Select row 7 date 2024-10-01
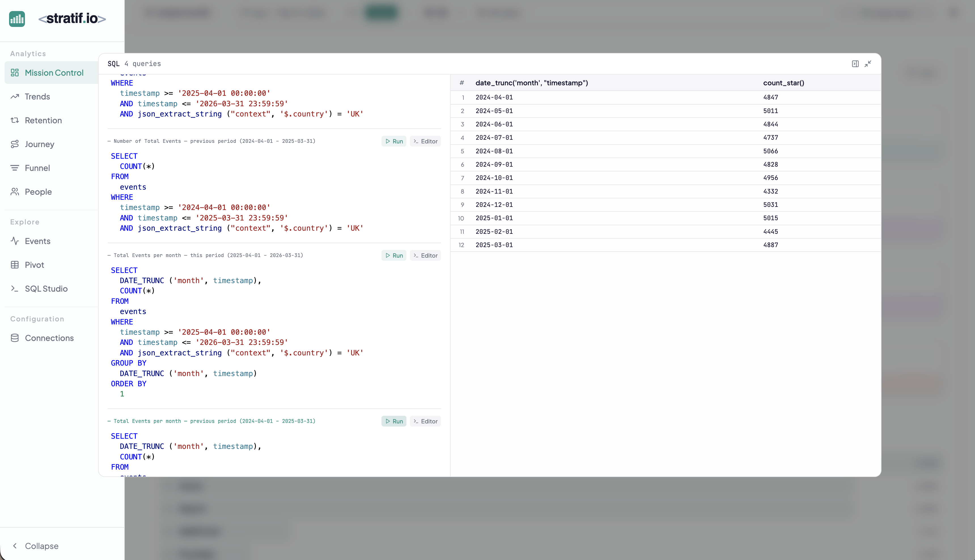This screenshot has width=975, height=560. click(494, 178)
